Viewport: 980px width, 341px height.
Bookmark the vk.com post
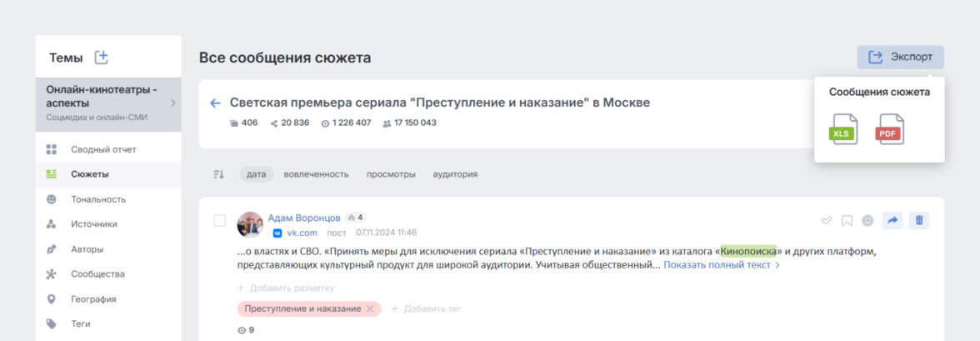847,220
